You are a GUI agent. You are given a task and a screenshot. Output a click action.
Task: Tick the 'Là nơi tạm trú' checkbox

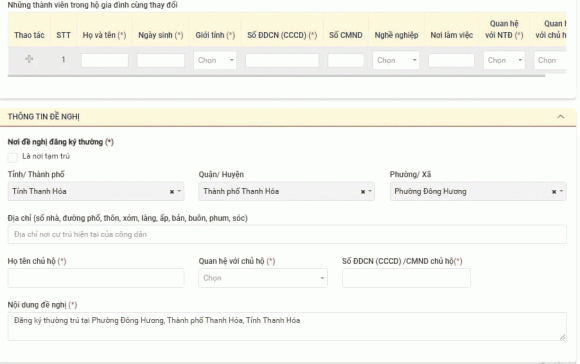click(13, 158)
